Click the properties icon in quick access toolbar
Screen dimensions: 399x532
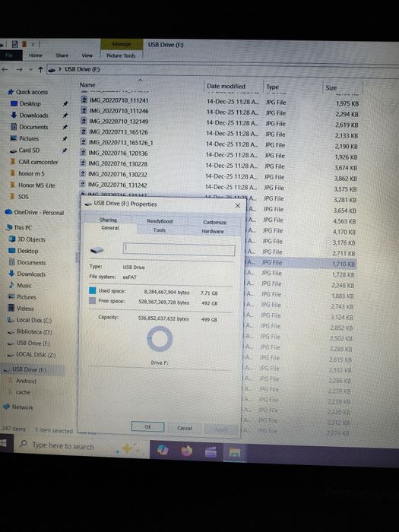[14, 44]
